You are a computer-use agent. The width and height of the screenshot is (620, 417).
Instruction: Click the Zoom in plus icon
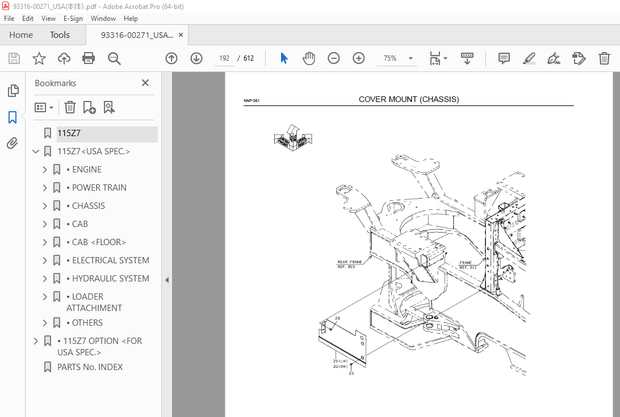click(358, 59)
